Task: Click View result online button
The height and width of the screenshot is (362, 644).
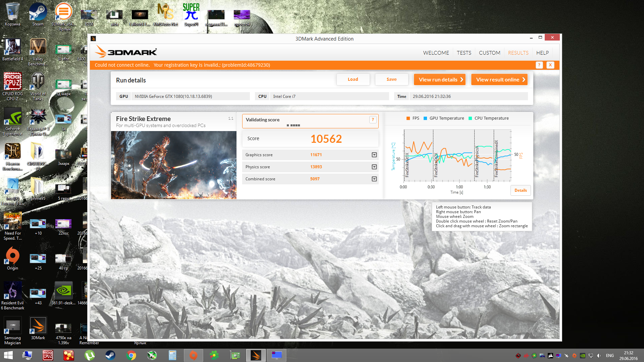Action: point(499,79)
